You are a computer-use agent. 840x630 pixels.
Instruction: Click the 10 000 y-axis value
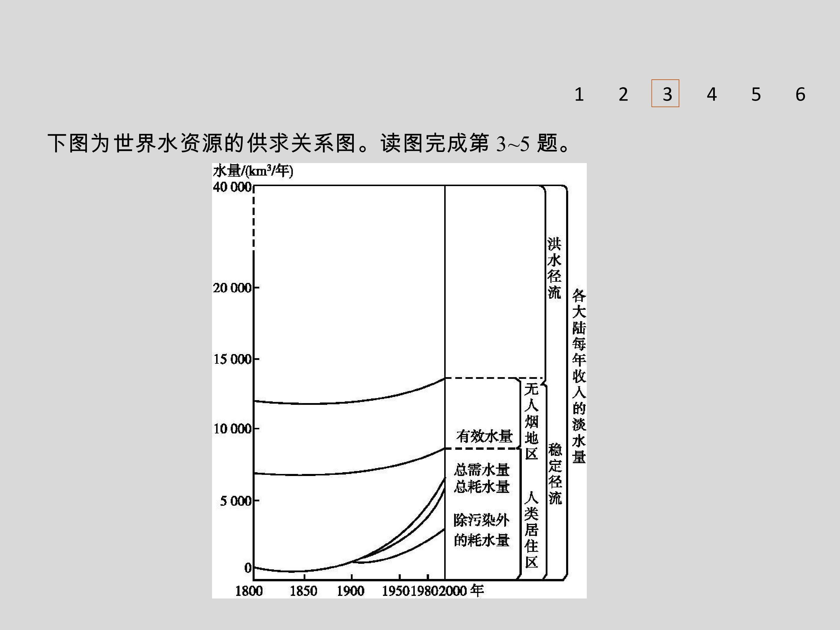232,429
